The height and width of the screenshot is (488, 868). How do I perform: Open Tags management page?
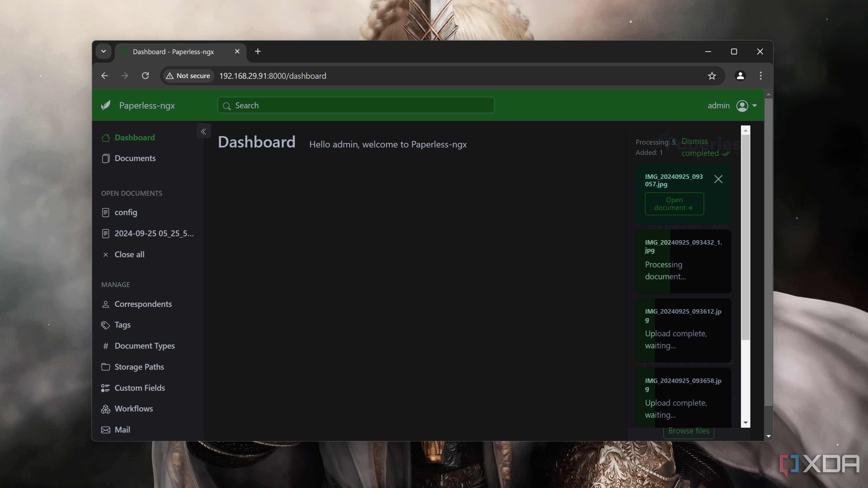[116, 325]
